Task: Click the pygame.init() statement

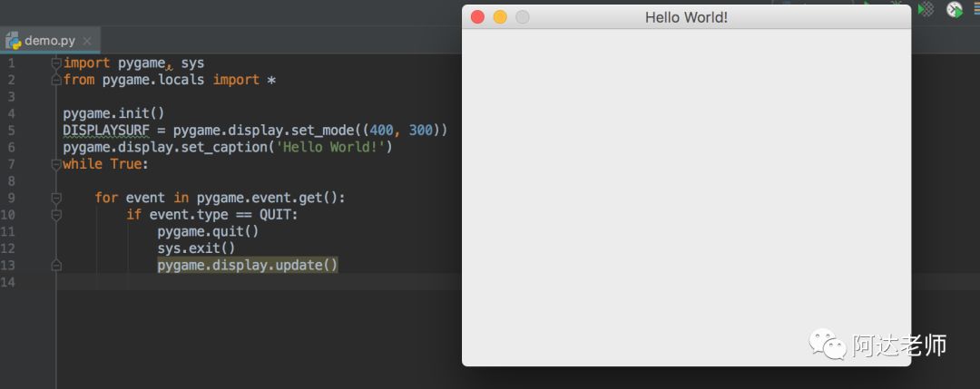Action: pos(113,113)
